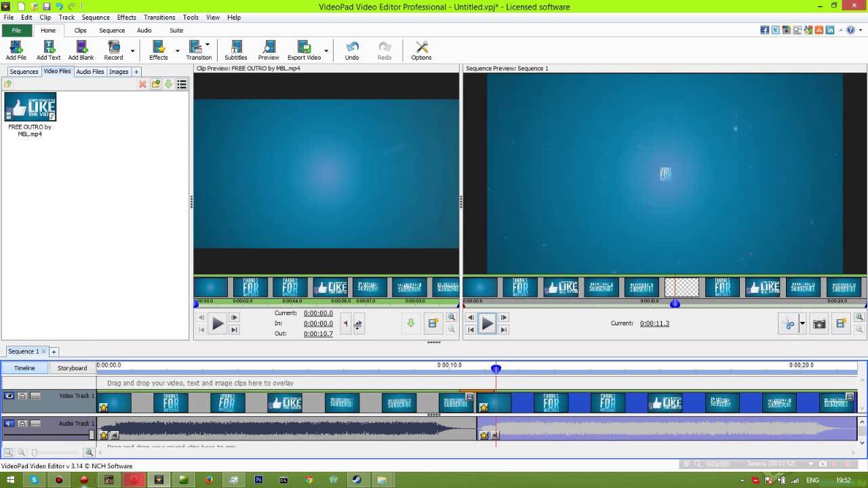The width and height of the screenshot is (868, 488).
Task: Toggle lock on Video Track 1
Action: click(x=22, y=396)
